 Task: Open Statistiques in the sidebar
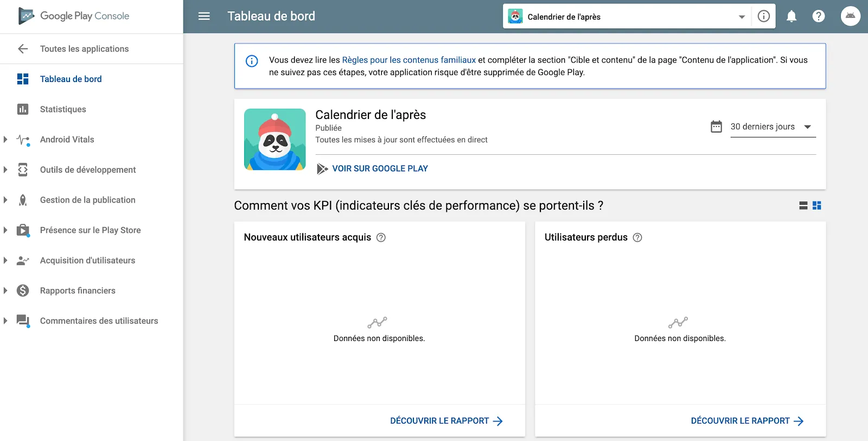click(x=63, y=109)
